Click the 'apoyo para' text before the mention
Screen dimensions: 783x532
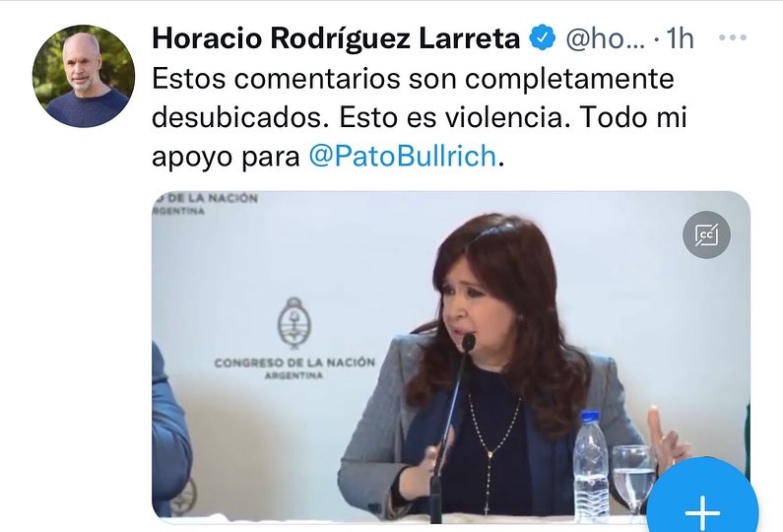tap(226, 157)
